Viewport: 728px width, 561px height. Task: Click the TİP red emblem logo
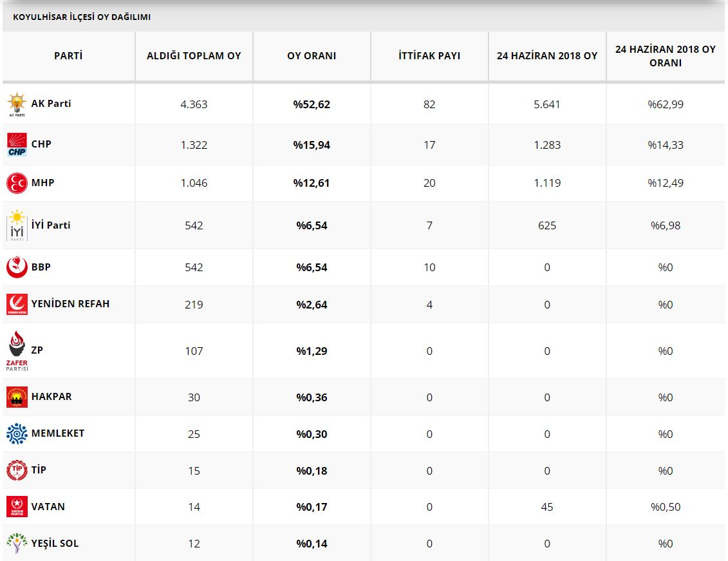pyautogui.click(x=17, y=470)
